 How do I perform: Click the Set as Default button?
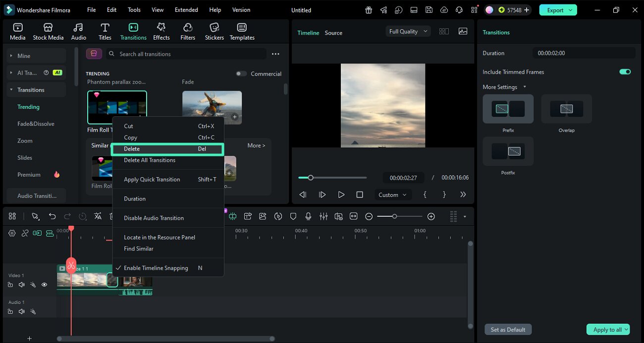508,330
